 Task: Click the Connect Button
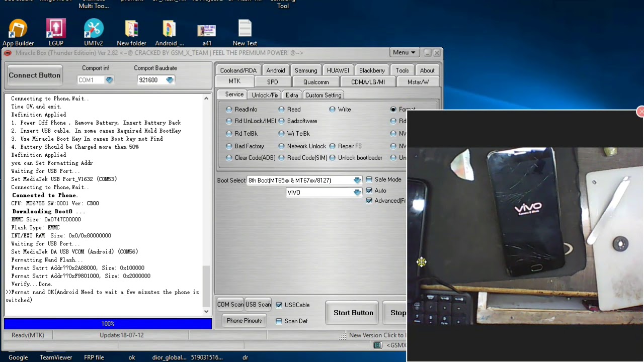[35, 75]
